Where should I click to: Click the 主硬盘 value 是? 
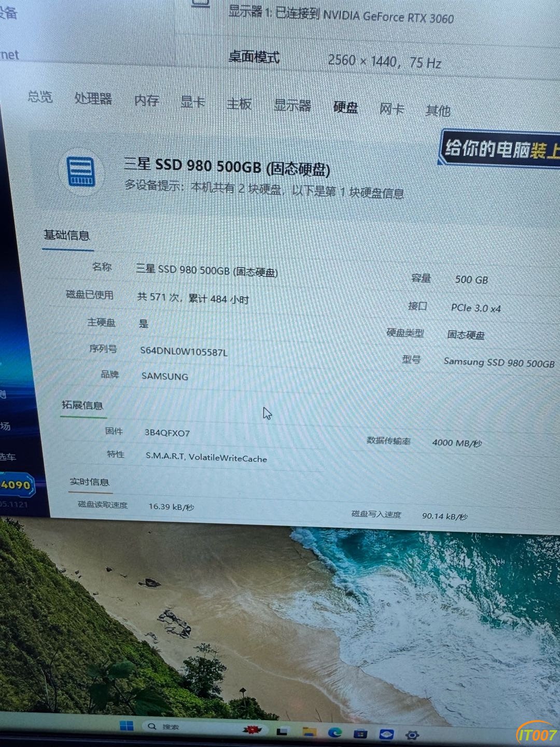144,324
